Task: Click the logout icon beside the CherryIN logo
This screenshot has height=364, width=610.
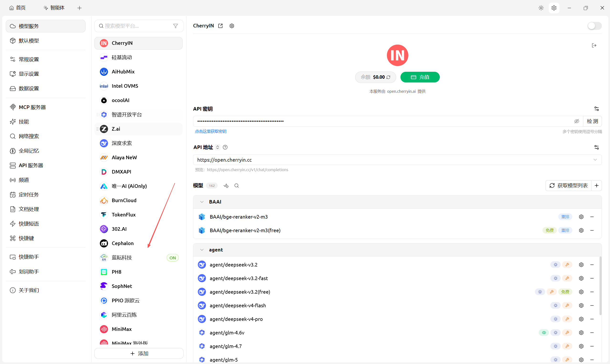Action: [x=594, y=45]
